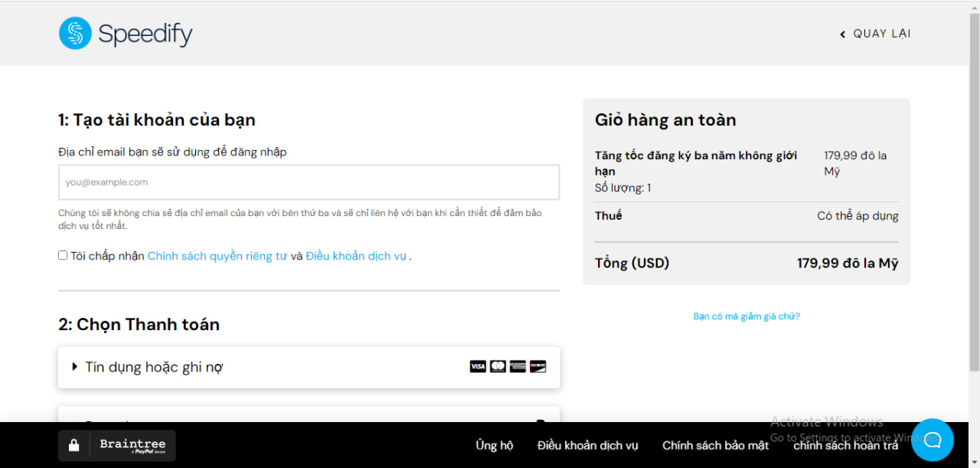Click the Tăng tốc đăng ký ba năm item name

click(x=696, y=163)
